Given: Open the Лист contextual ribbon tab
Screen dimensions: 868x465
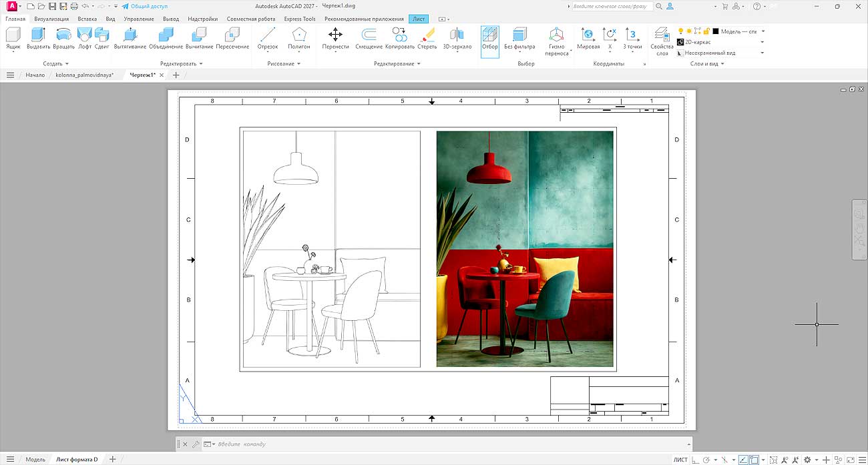Looking at the screenshot, I should click(419, 19).
